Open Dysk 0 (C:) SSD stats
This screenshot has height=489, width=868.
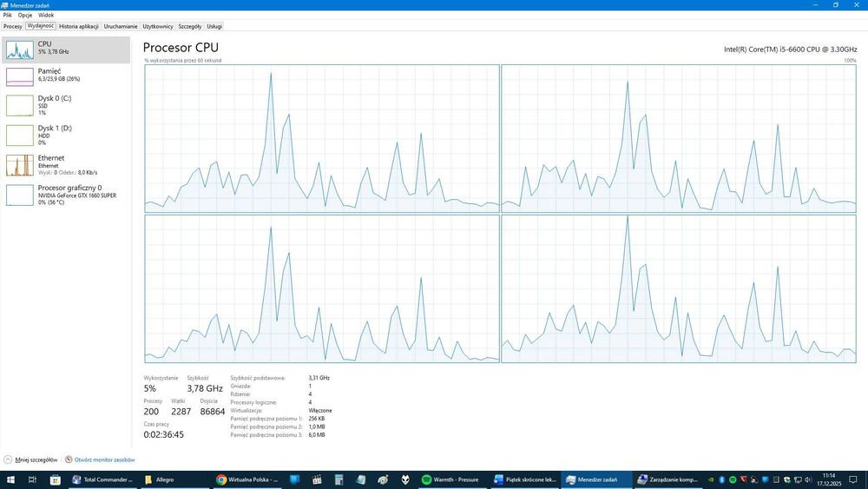(x=66, y=105)
